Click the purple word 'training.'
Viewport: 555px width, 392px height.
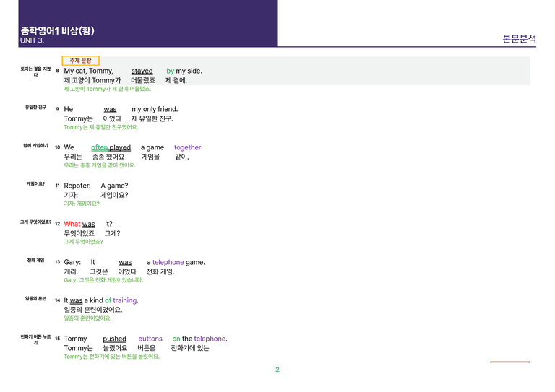click(x=126, y=300)
